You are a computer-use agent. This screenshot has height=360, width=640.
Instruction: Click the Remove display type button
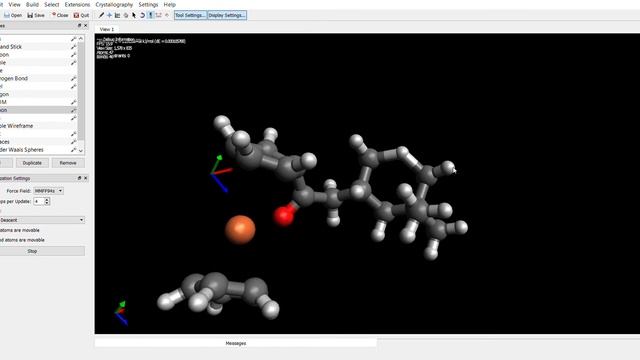pos(68,163)
